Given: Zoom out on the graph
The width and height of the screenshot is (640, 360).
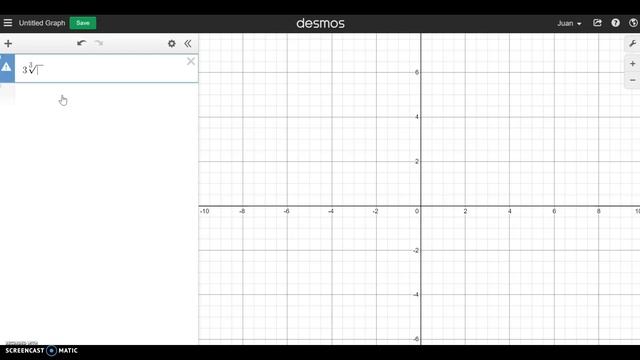Looking at the screenshot, I should [632, 80].
